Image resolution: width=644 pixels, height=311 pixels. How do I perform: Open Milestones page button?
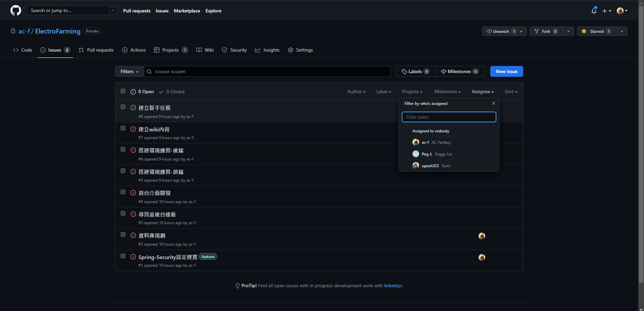[x=460, y=71]
